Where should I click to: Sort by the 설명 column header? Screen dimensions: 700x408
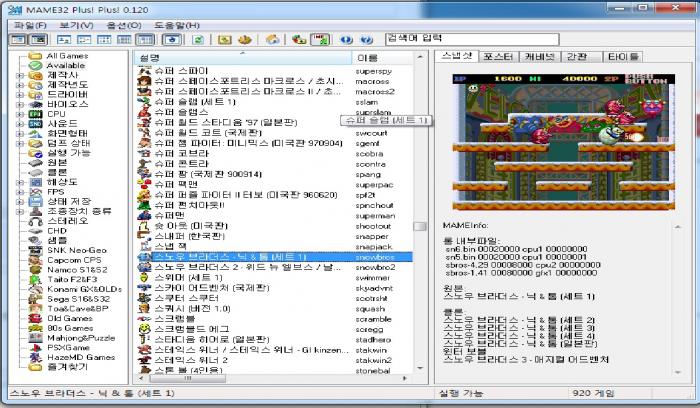click(242, 58)
